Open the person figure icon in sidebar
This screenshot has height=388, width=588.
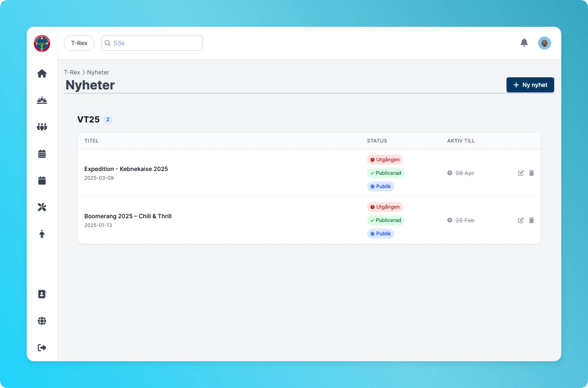[x=42, y=234]
